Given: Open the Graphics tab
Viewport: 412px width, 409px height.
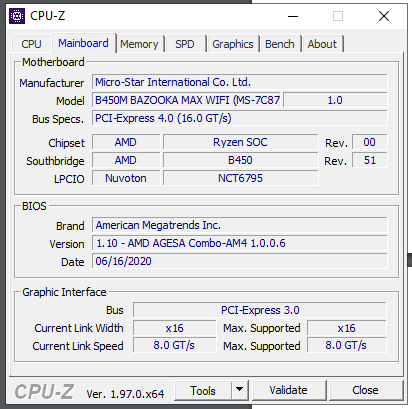Looking at the screenshot, I should (233, 44).
